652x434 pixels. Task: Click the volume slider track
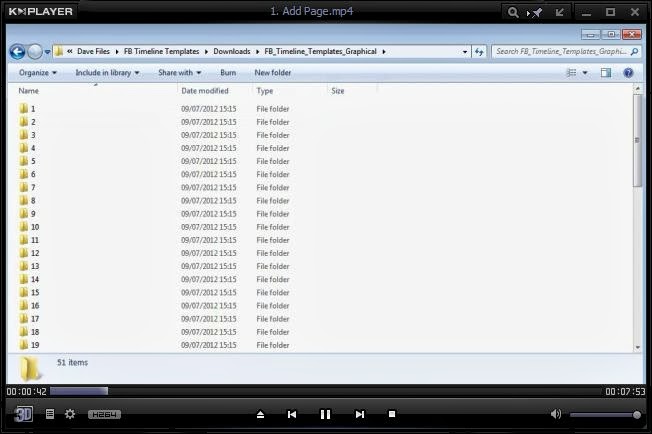(x=605, y=414)
